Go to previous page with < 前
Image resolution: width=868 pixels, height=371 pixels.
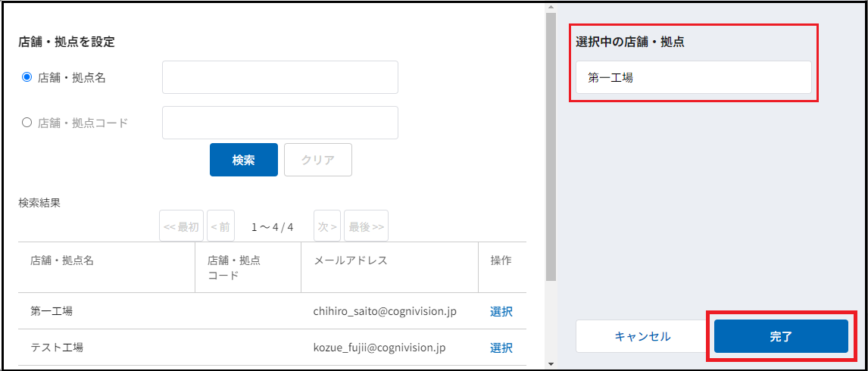[x=220, y=226]
